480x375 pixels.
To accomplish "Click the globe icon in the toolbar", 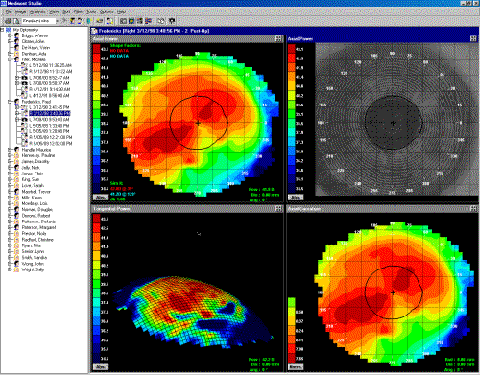I will click(89, 21).
